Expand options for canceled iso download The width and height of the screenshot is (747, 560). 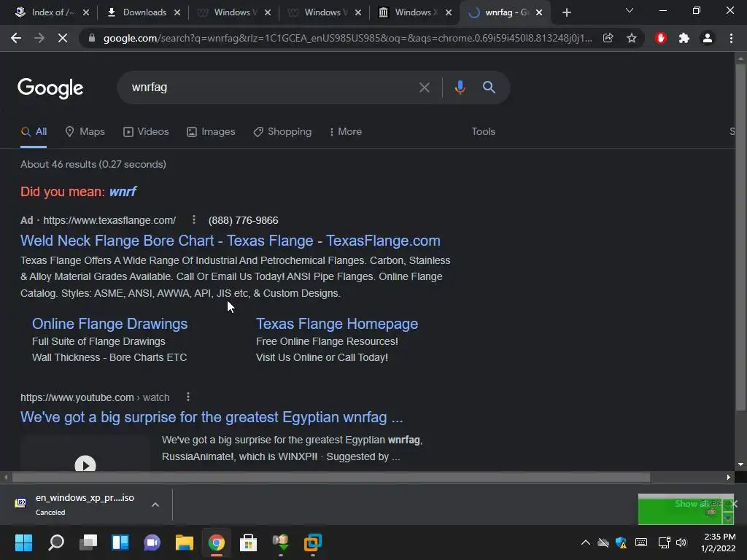[x=155, y=505]
